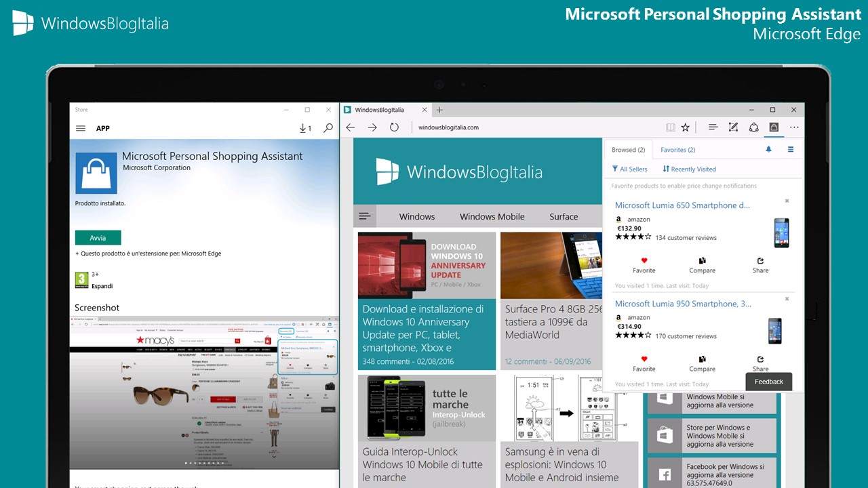
Task: Open the Store hamburger menu
Action: pyautogui.click(x=81, y=128)
